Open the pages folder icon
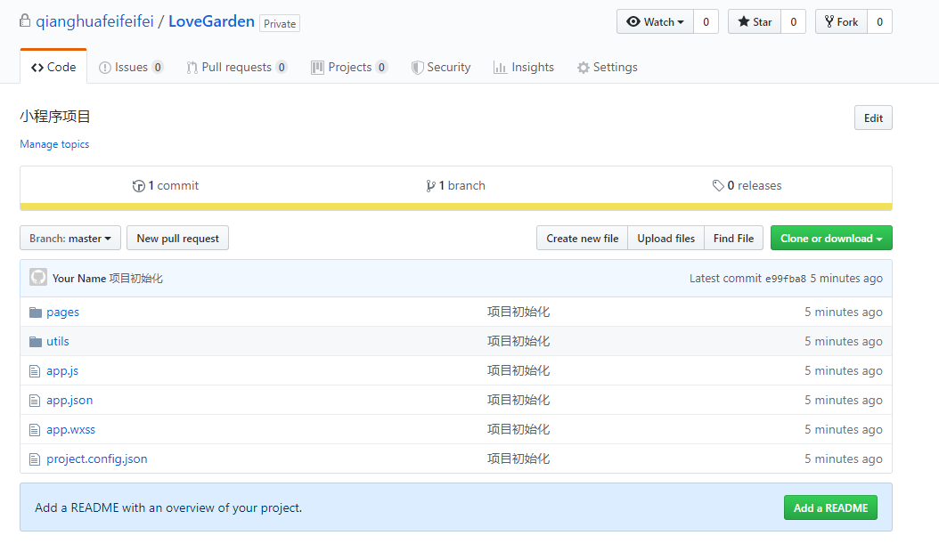Viewport: 939px width, 560px height. click(x=36, y=312)
